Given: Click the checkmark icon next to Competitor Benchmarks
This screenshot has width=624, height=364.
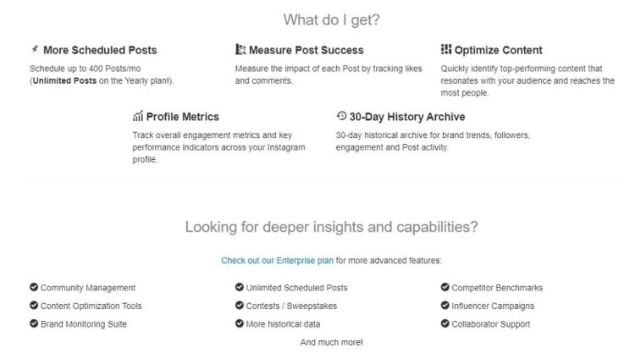Looking at the screenshot, I should 445,287.
